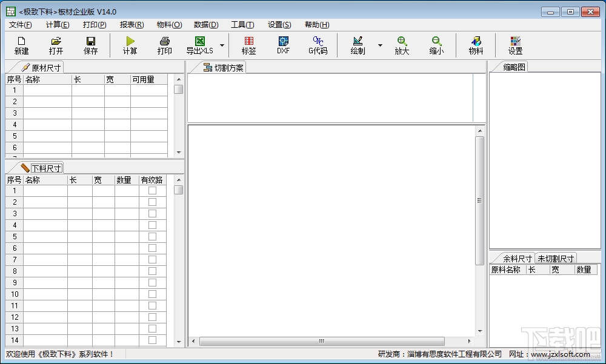This screenshot has height=364, width=606.
Task: Click 有纹路 column header
Action: pyautogui.click(x=152, y=180)
